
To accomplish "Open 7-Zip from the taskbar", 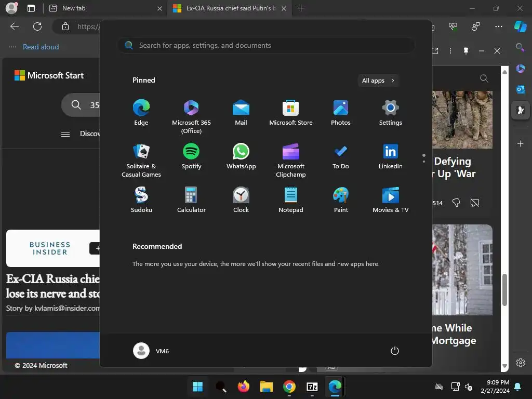I will pyautogui.click(x=312, y=387).
